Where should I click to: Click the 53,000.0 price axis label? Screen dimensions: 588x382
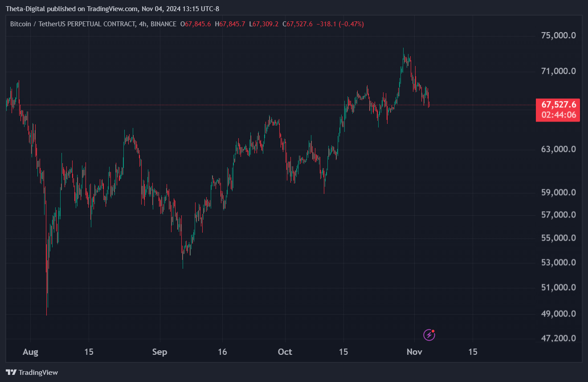pos(557,263)
